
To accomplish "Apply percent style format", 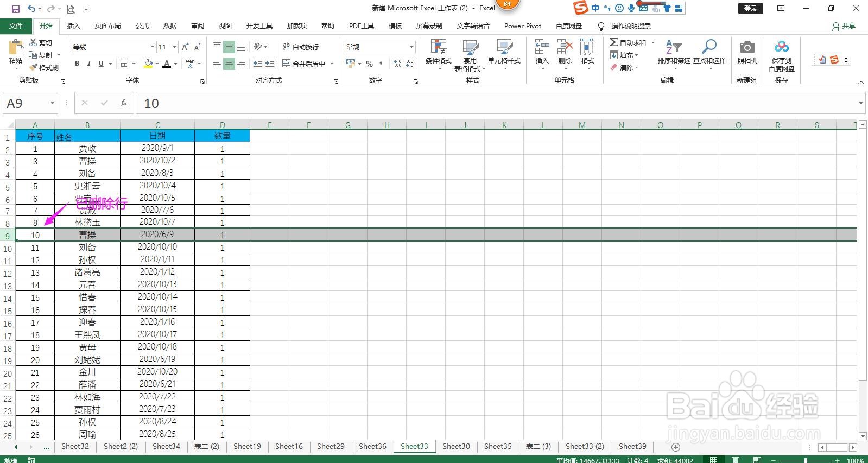I will (x=369, y=64).
